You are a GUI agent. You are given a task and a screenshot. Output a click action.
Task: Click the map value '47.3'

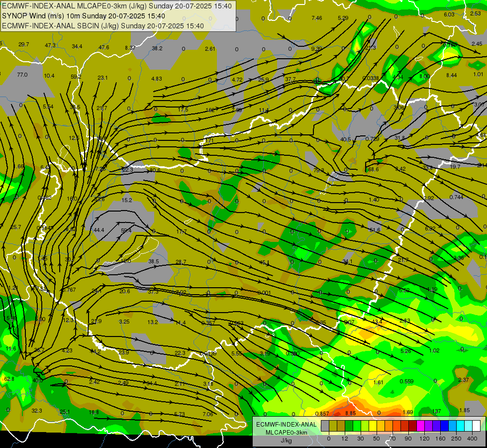50,45
